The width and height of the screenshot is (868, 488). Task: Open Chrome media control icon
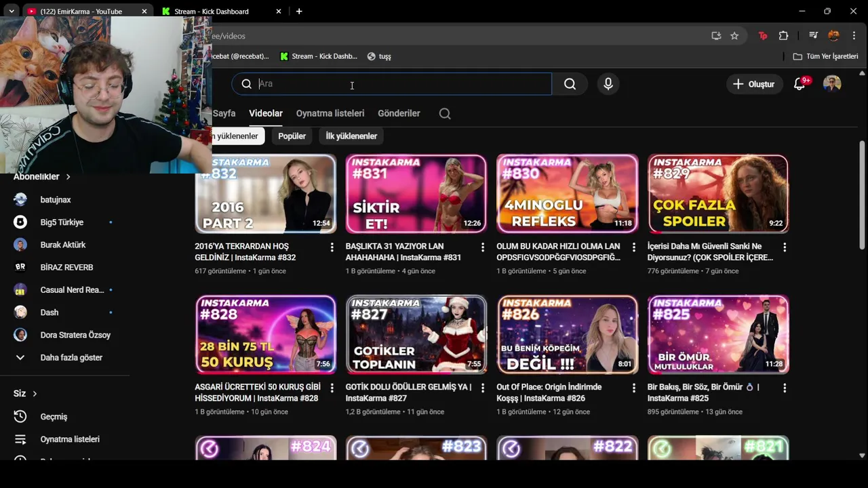(813, 36)
